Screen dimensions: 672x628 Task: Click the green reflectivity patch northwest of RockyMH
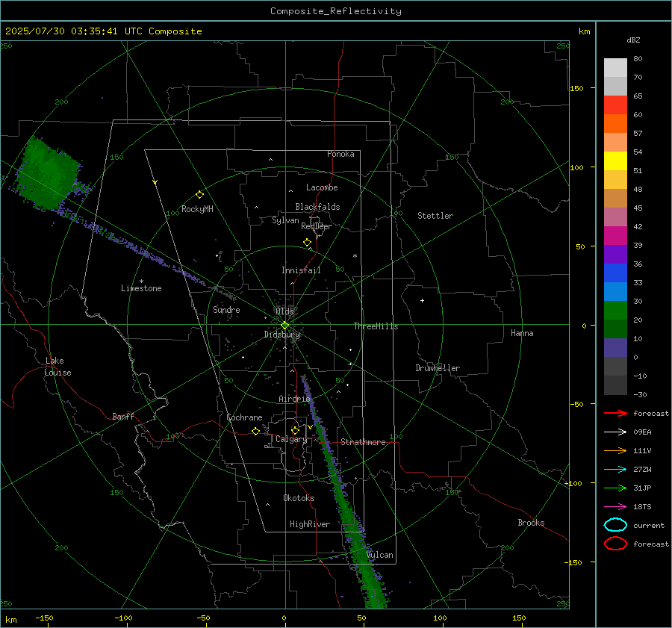pos(49,173)
